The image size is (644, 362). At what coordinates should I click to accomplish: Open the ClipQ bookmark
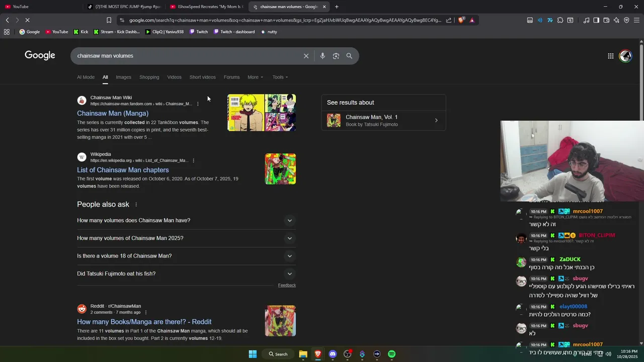(165, 32)
